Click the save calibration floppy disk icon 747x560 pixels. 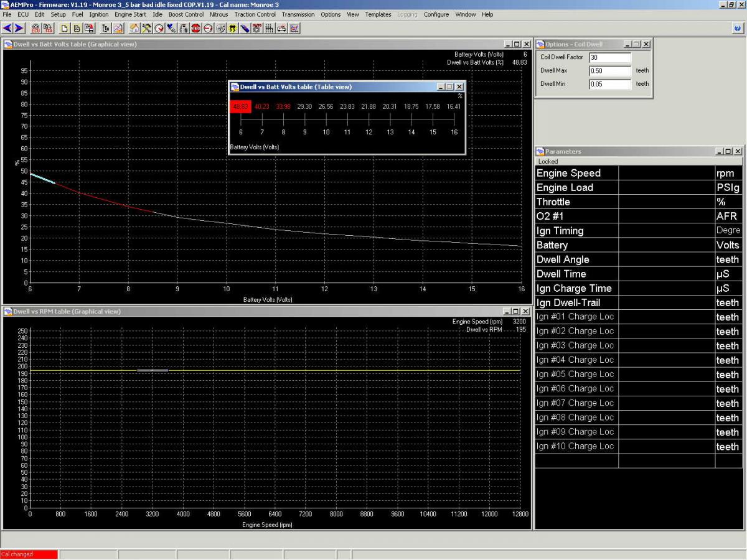click(x=89, y=28)
